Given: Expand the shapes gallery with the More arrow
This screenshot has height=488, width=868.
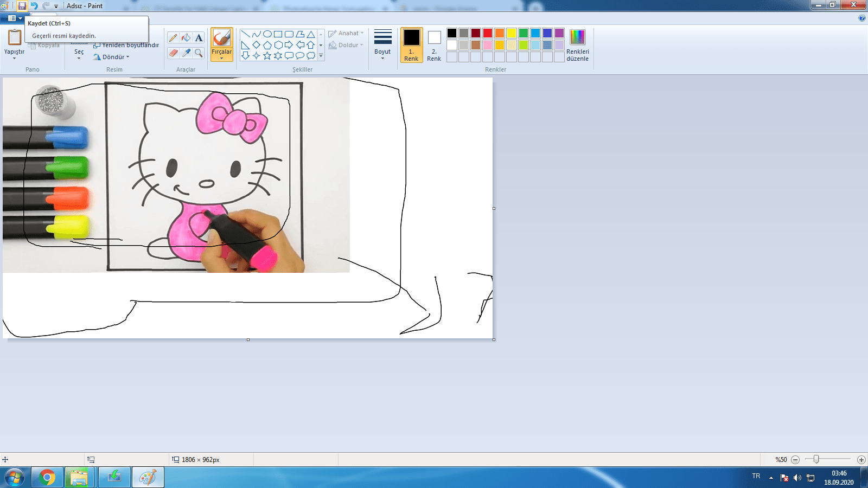Looking at the screenshot, I should [321, 56].
